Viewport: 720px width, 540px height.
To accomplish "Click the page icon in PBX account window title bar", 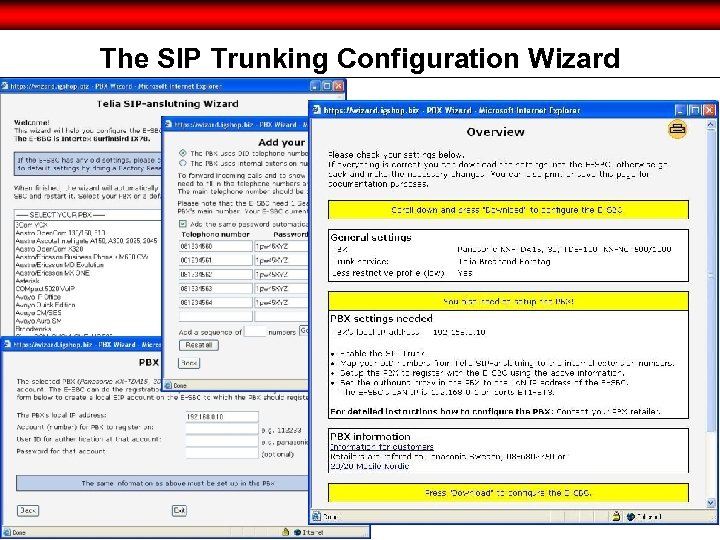I will coord(6,344).
